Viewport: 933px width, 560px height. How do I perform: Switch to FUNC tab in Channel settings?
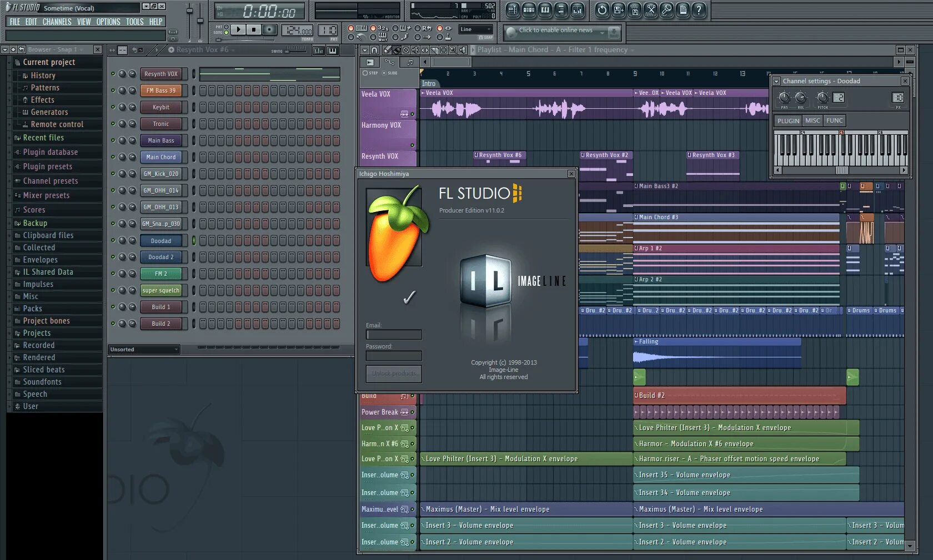pos(834,120)
